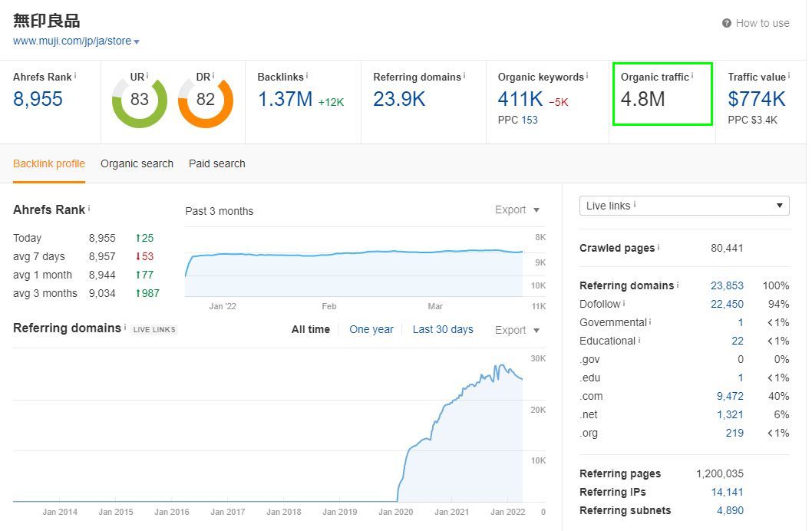Click info icon by Ahrefs Rank chart heading

point(88,208)
